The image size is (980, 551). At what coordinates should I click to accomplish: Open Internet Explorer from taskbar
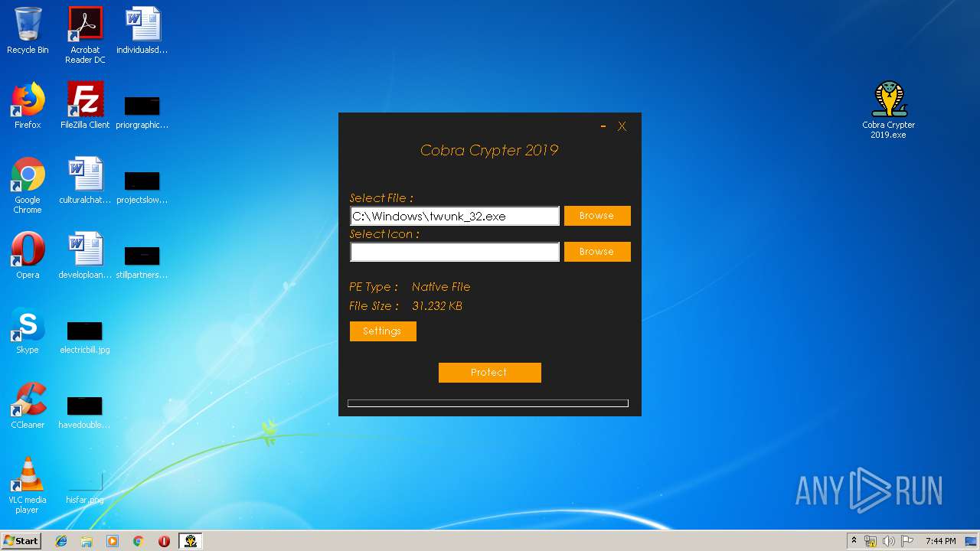coord(61,541)
